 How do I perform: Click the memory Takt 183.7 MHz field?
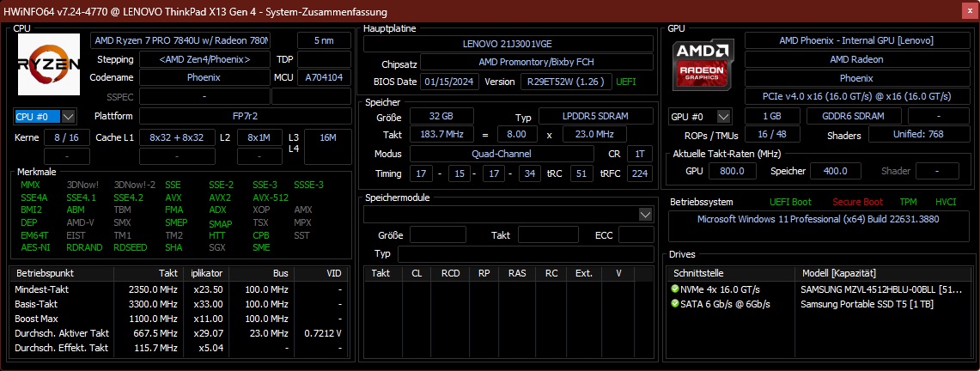pos(441,135)
